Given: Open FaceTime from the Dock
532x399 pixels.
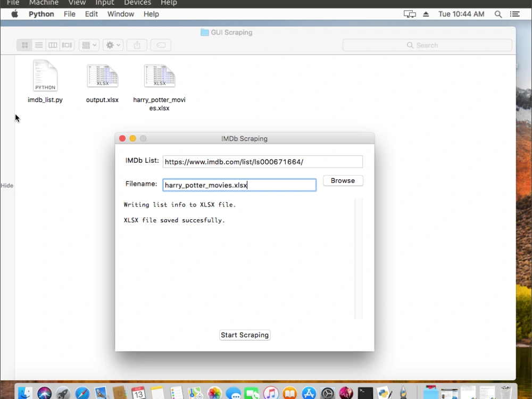Looking at the screenshot, I should (x=252, y=393).
